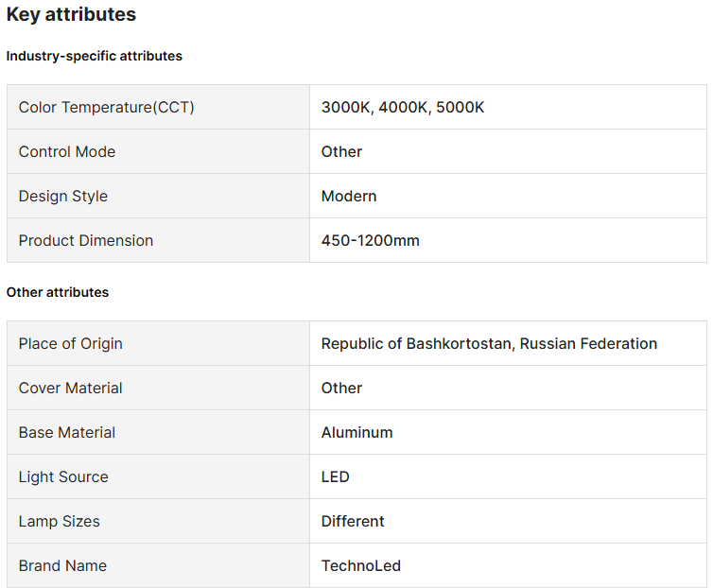Select the Product Dimension label
713x588 pixels.
point(86,240)
